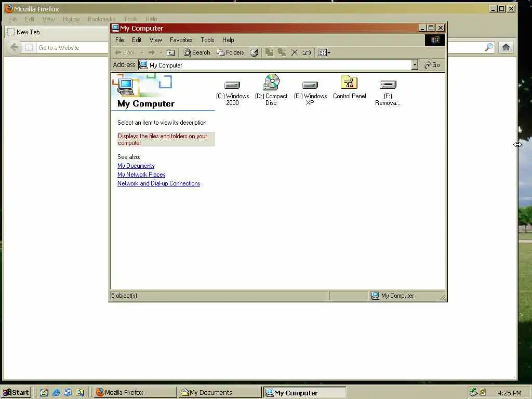Switch to Mozilla Firefox taskbar button
Viewport: 532px width, 399px height.
(136, 393)
